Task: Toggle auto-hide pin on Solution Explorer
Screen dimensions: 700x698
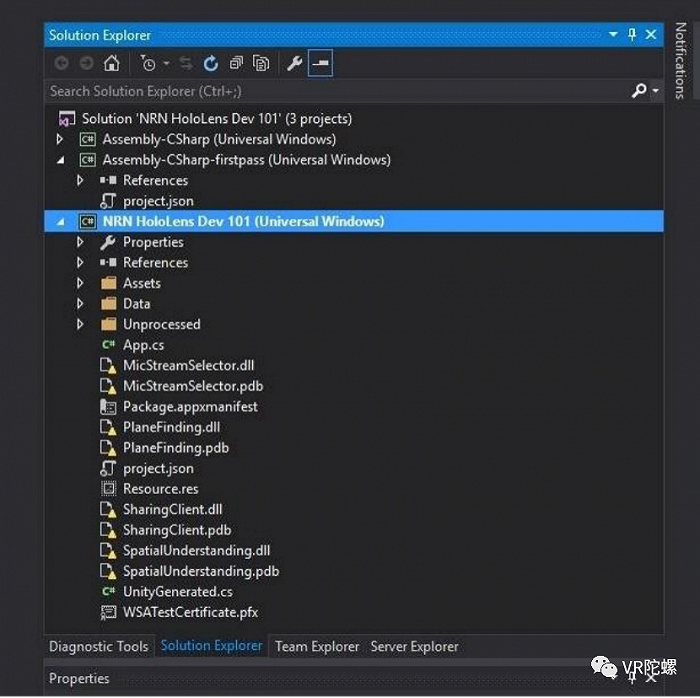Action: (632, 34)
